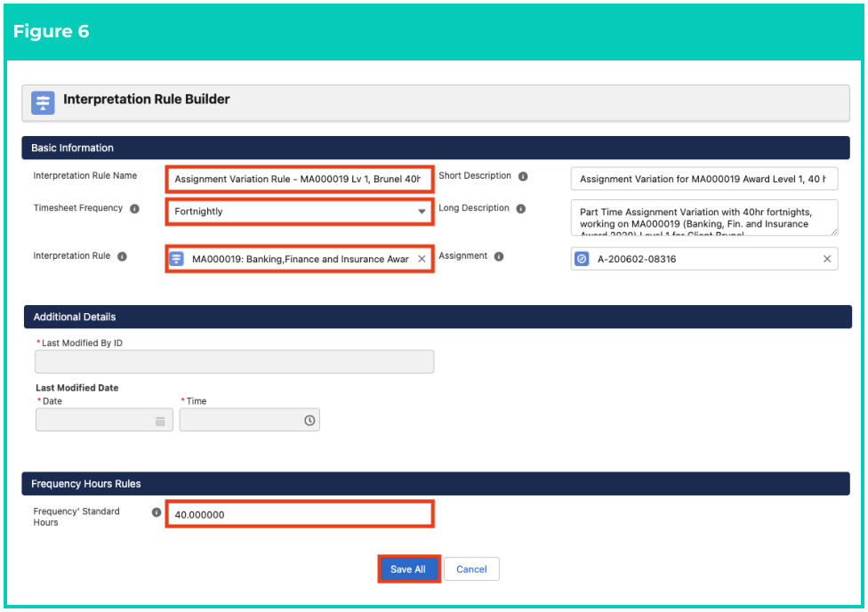Click the A-200602-08316 Assignment lookup field
The image size is (868, 612).
[x=704, y=259]
